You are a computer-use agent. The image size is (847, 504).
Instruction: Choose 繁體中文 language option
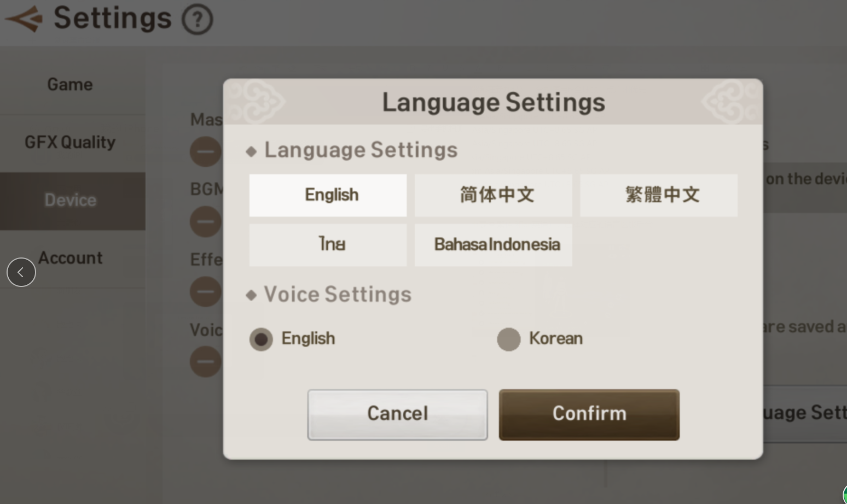coord(659,195)
